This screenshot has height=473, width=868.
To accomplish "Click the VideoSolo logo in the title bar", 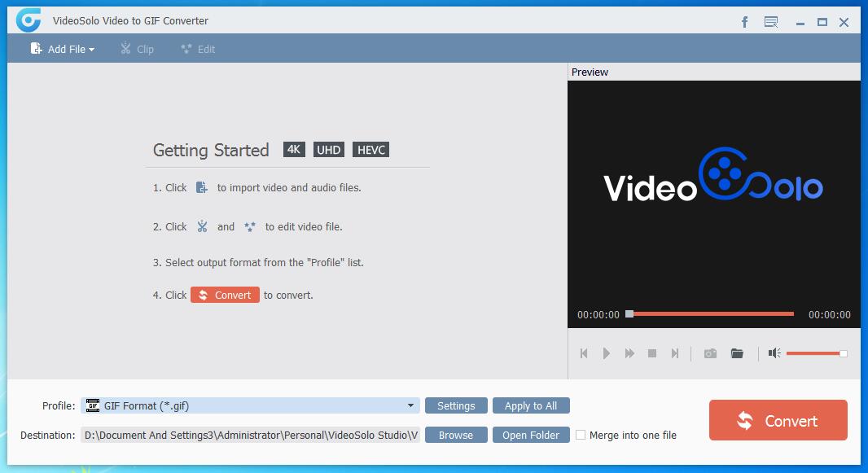I will [x=28, y=21].
